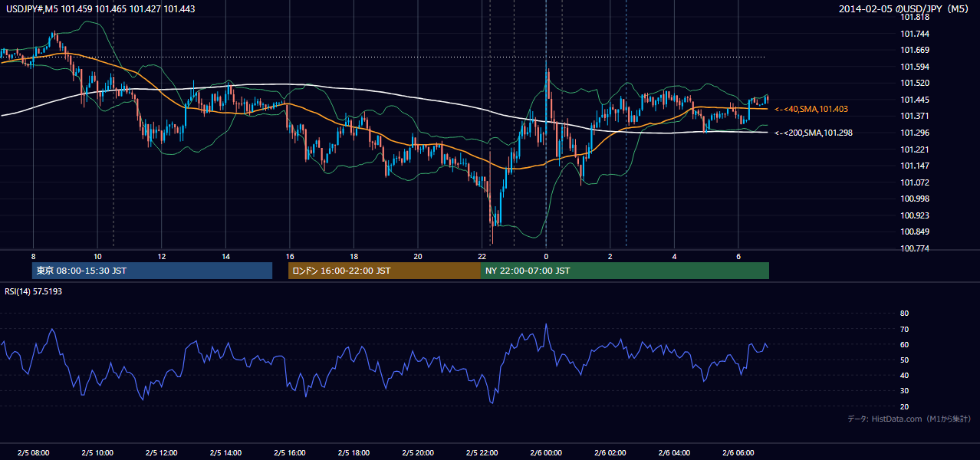Click price axis value 100.774
Image resolution: width=980 pixels, height=460 pixels.
point(915,248)
